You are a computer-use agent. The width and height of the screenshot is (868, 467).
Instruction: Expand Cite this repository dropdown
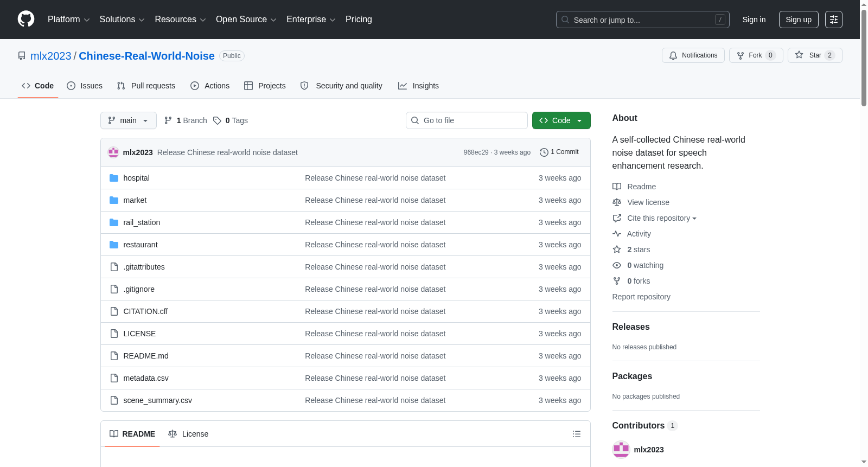pyautogui.click(x=662, y=218)
